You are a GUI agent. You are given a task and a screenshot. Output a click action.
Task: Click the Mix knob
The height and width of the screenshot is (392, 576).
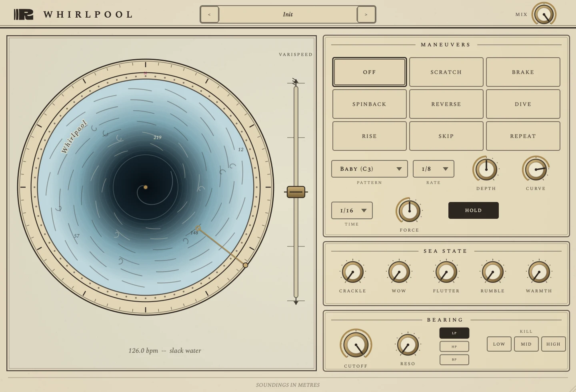[544, 14]
